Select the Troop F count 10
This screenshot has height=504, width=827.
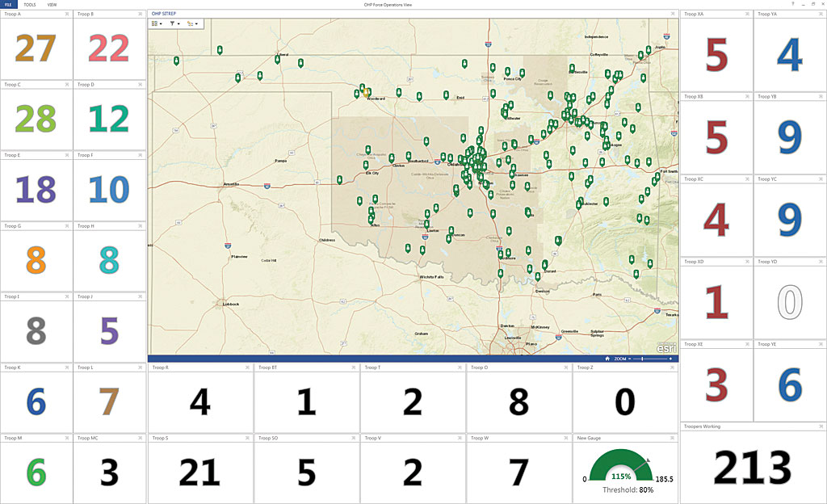pos(109,189)
